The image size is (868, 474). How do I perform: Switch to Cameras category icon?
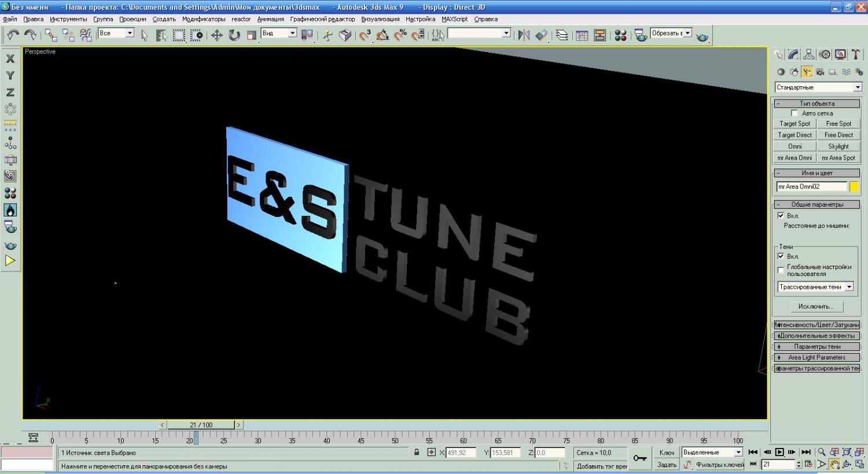(820, 72)
